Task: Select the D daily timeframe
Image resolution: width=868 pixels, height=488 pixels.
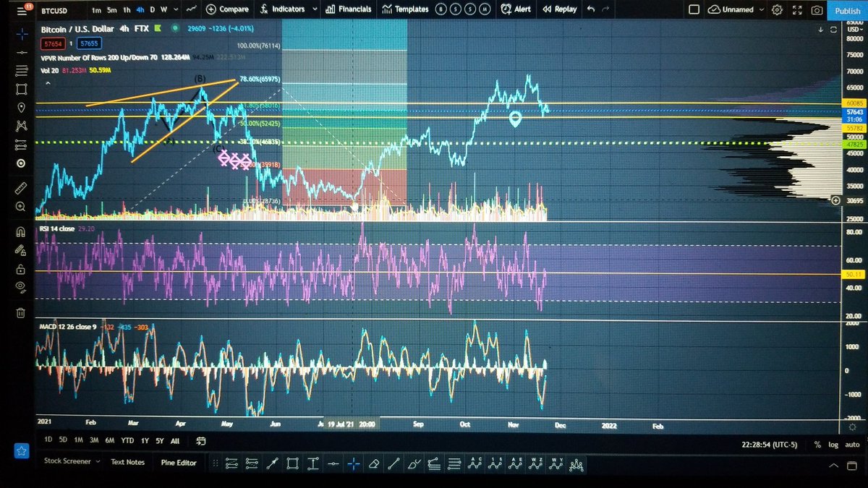Action: pos(152,9)
